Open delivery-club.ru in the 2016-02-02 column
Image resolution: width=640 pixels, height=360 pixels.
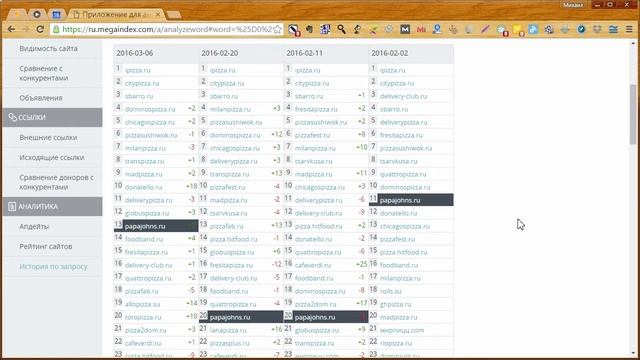pyautogui.click(x=403, y=96)
